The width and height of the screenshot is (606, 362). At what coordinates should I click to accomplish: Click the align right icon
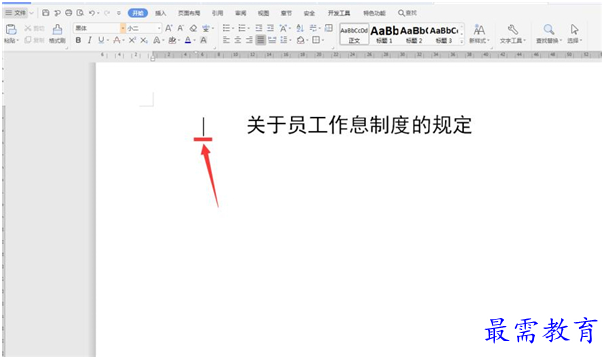point(249,40)
